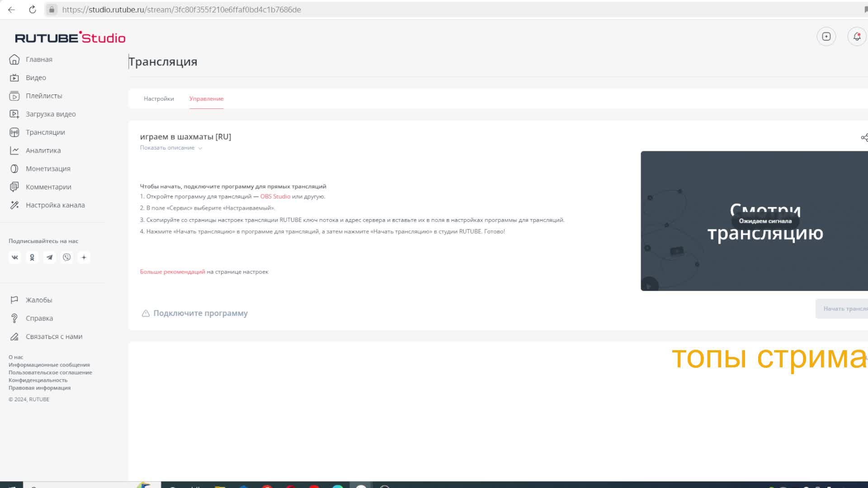
Task: Click the Плейлисты playlist icon
Action: click(14, 96)
